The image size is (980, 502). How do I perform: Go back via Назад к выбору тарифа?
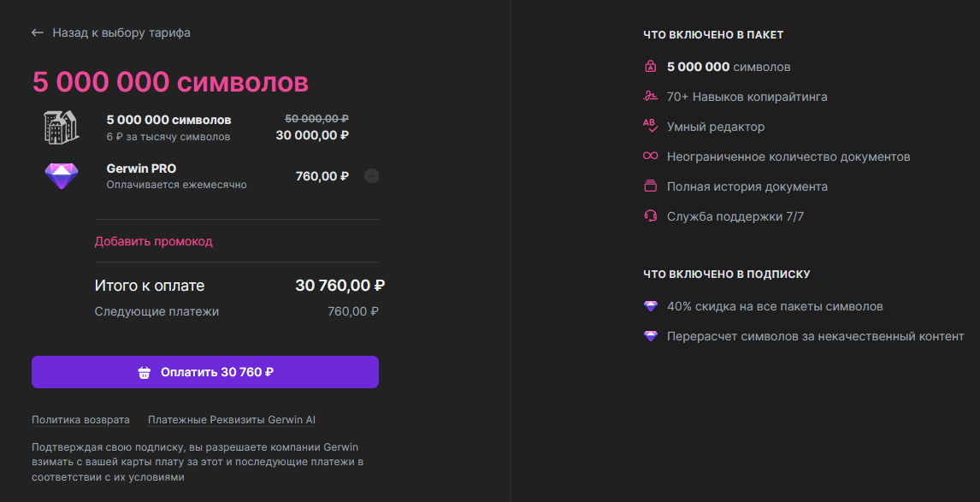coord(121,32)
